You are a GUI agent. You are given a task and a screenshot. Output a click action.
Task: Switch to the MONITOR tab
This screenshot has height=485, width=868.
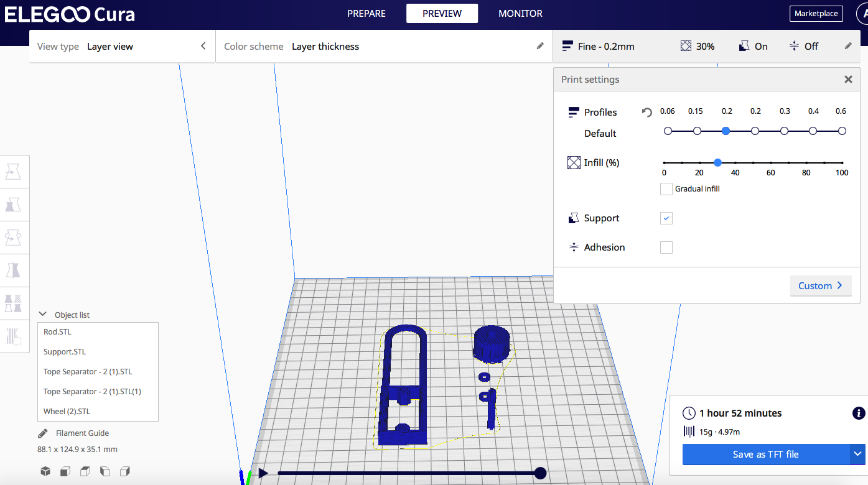point(520,14)
